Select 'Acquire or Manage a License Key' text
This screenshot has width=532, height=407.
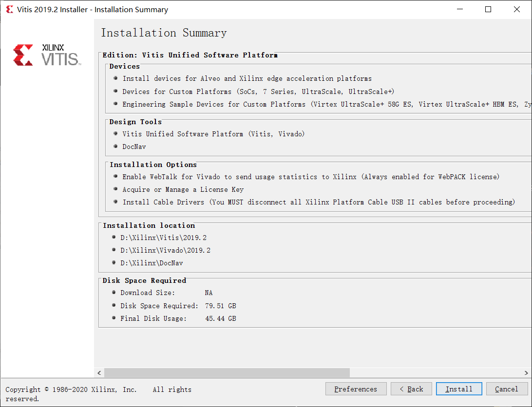point(183,189)
